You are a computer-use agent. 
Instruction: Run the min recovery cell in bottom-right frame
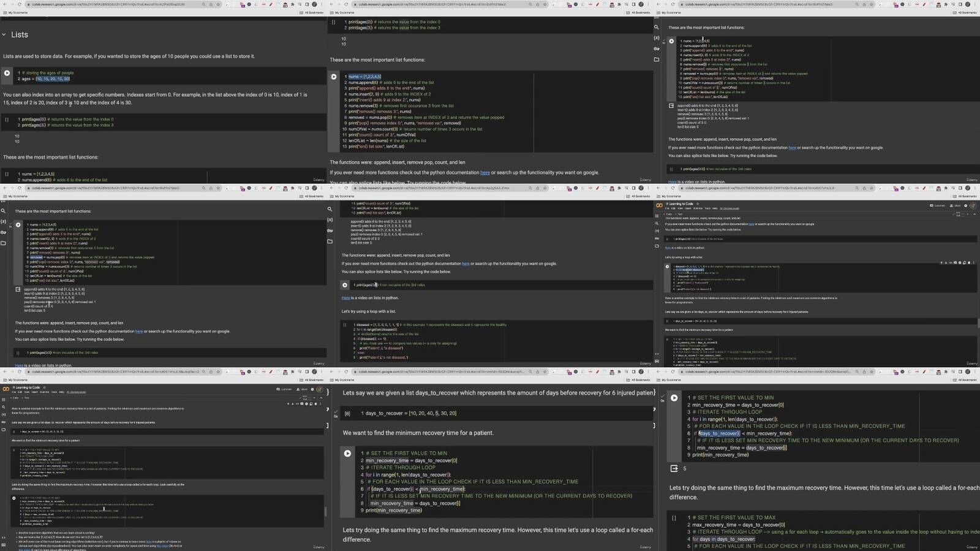pos(674,398)
